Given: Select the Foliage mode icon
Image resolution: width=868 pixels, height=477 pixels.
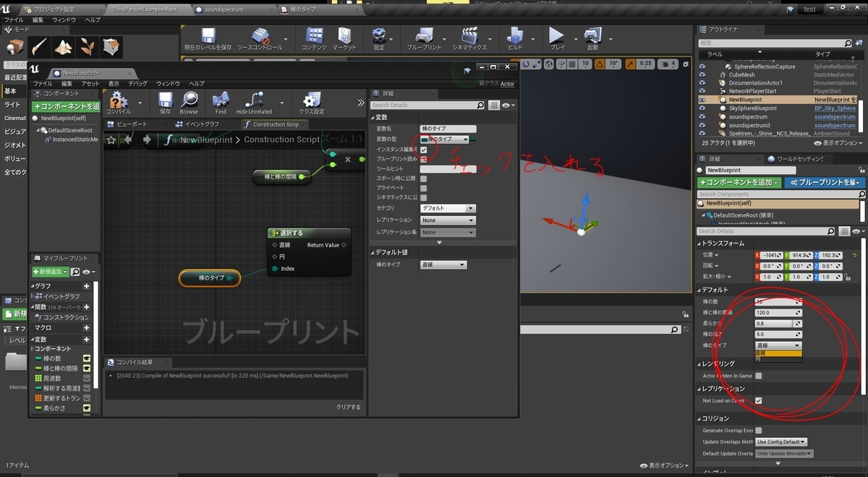Looking at the screenshot, I should pyautogui.click(x=88, y=47).
